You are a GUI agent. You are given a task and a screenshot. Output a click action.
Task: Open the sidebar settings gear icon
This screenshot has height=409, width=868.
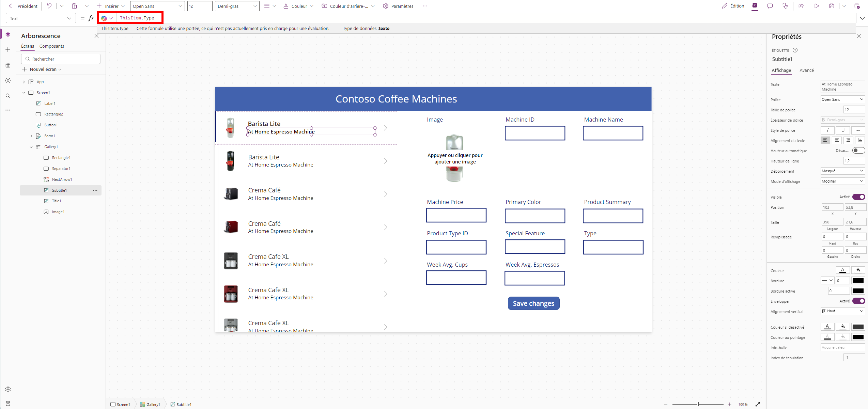point(8,389)
